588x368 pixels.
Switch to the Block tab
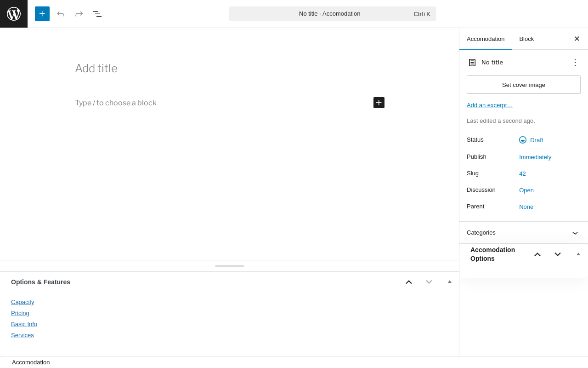(x=526, y=39)
